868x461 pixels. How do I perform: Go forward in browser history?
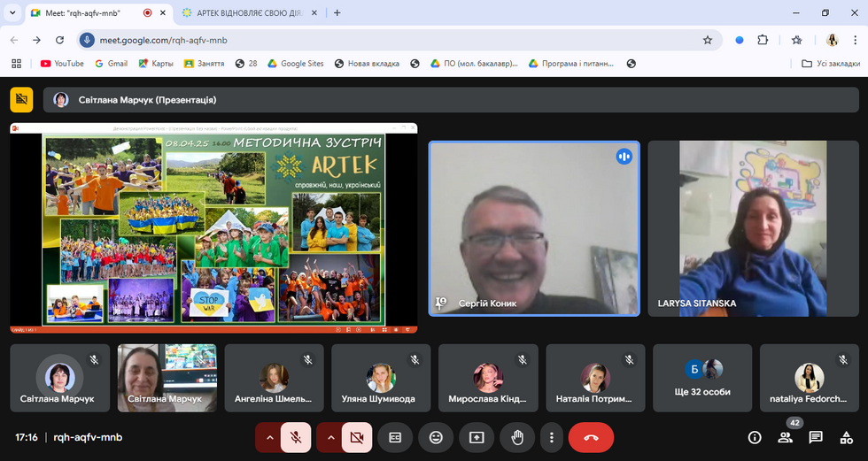[x=36, y=41]
